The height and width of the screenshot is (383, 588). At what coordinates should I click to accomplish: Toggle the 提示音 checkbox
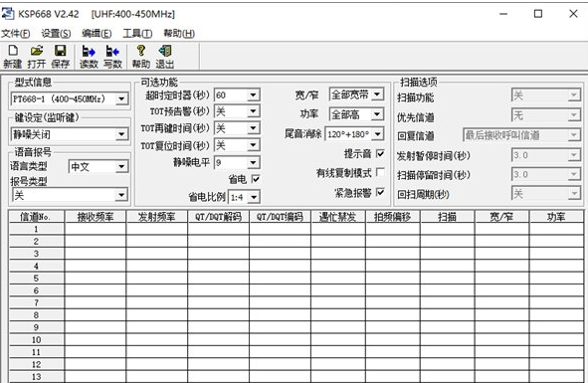pos(380,153)
